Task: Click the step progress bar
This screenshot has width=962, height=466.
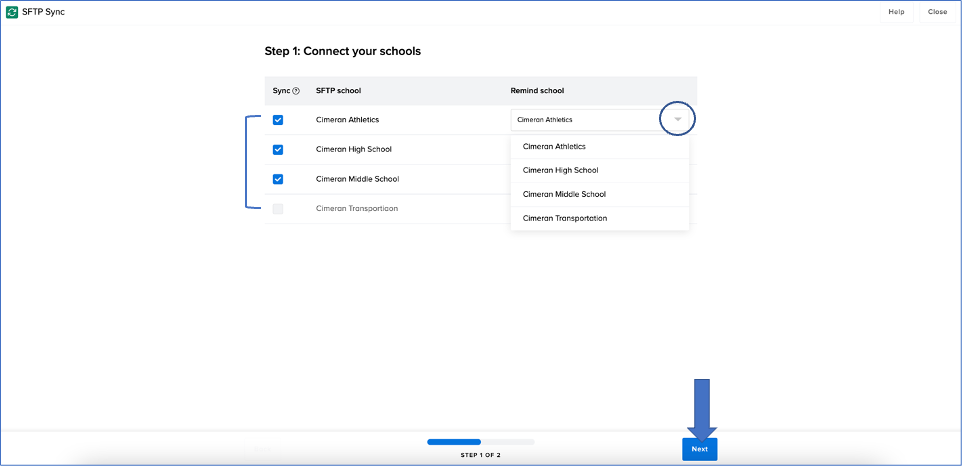Action: [x=480, y=441]
